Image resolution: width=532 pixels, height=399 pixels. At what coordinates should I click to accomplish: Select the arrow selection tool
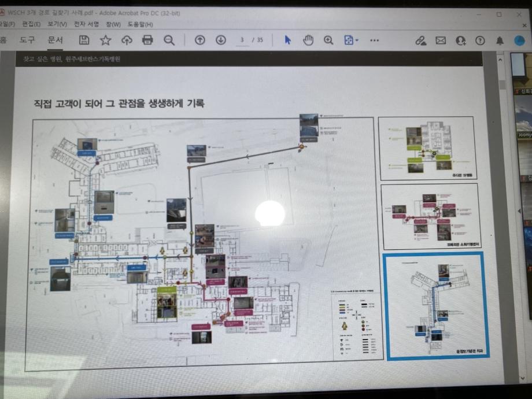[288, 40]
